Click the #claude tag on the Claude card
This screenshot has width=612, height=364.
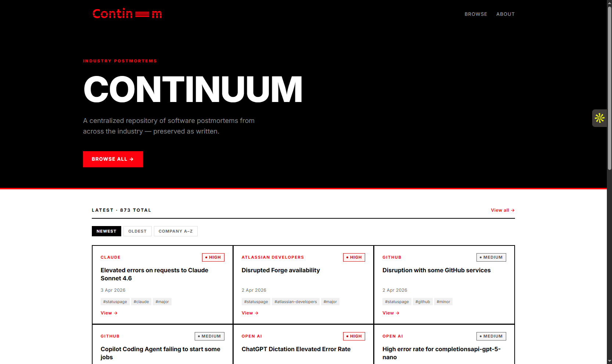141,301
